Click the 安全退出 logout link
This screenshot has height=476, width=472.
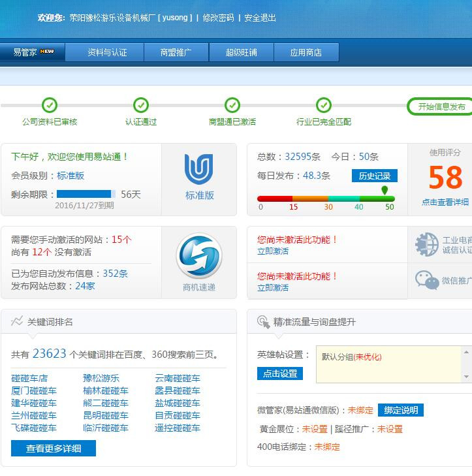[260, 18]
